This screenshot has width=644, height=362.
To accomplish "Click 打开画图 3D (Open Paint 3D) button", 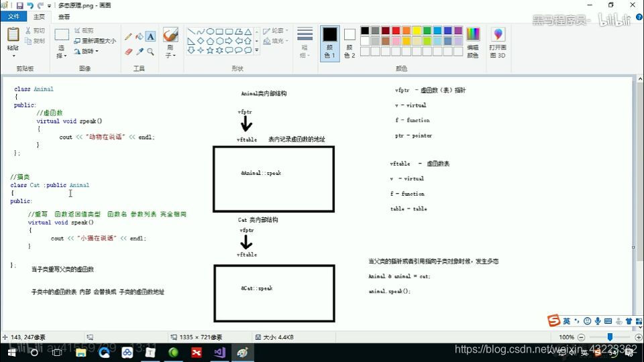I will 498,43.
